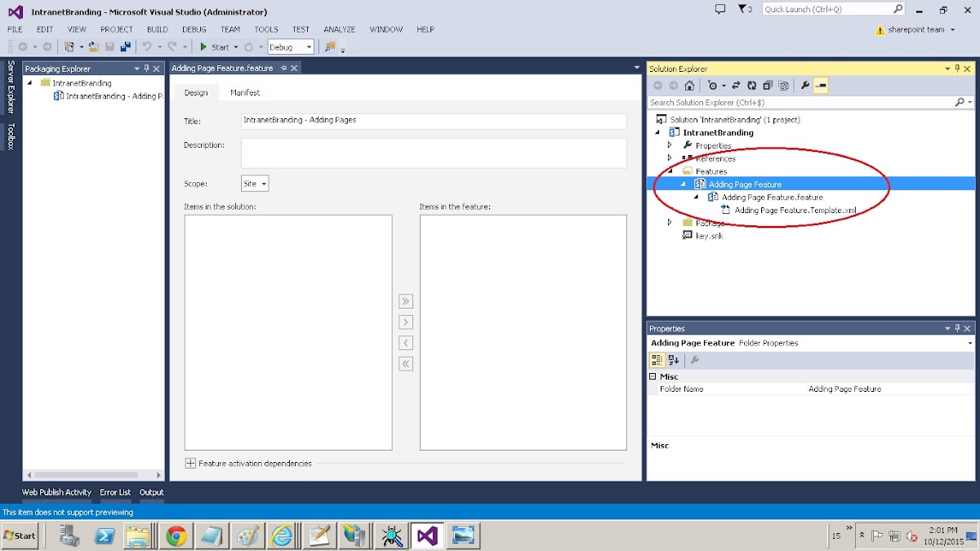Click Categorized view icon in Properties panel

tap(657, 360)
